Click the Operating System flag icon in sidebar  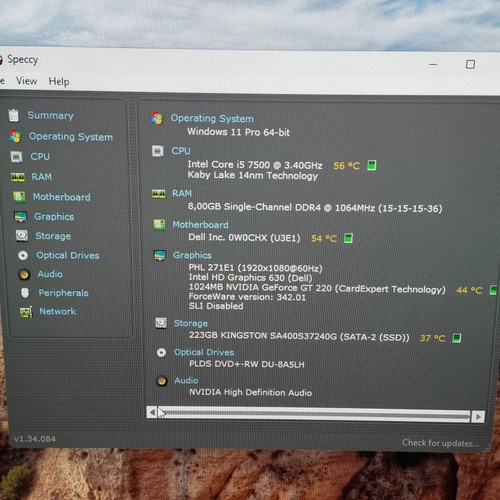pyautogui.click(x=15, y=136)
